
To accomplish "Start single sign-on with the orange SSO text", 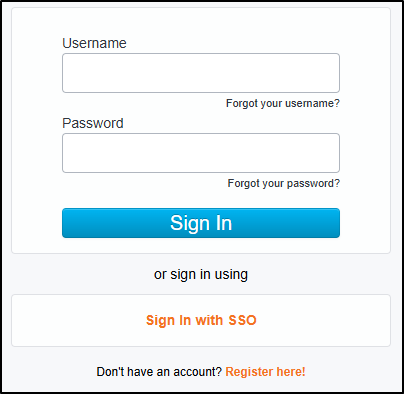I will click(x=201, y=320).
